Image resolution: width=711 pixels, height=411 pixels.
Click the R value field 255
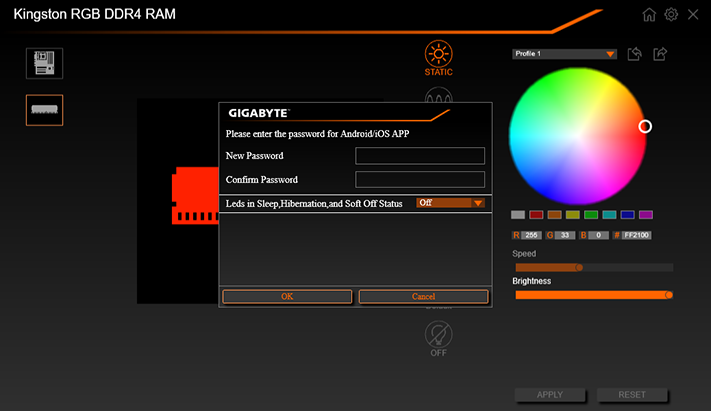tap(531, 235)
